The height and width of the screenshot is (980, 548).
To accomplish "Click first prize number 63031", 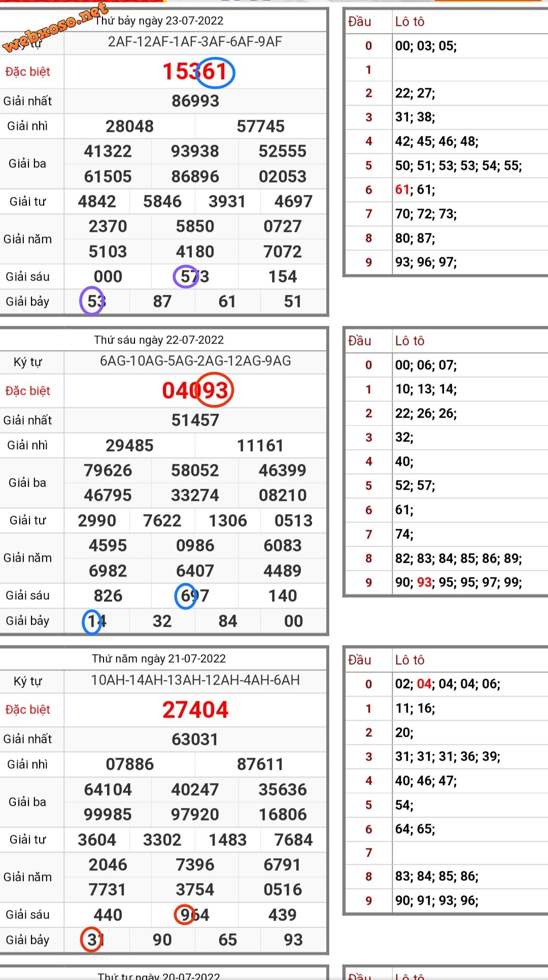I will point(195,739).
